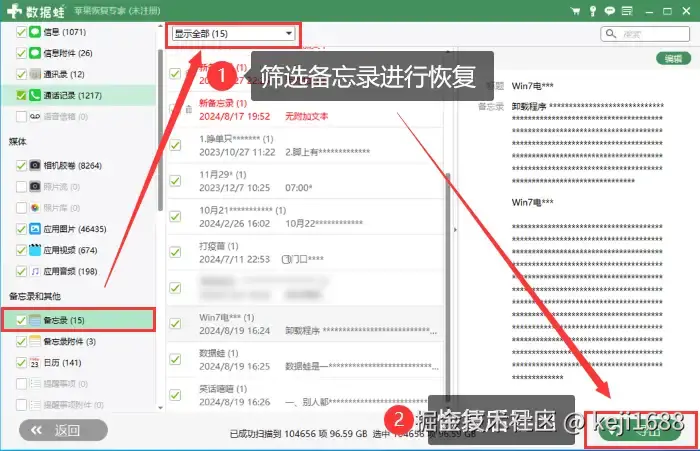Focus the 搜索 search input field
The width and height of the screenshot is (700, 451).
tap(645, 34)
